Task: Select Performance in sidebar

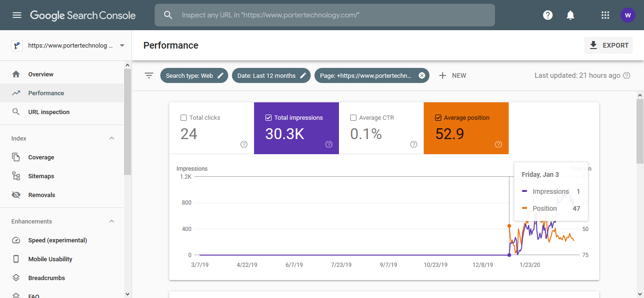Action: [62, 93]
